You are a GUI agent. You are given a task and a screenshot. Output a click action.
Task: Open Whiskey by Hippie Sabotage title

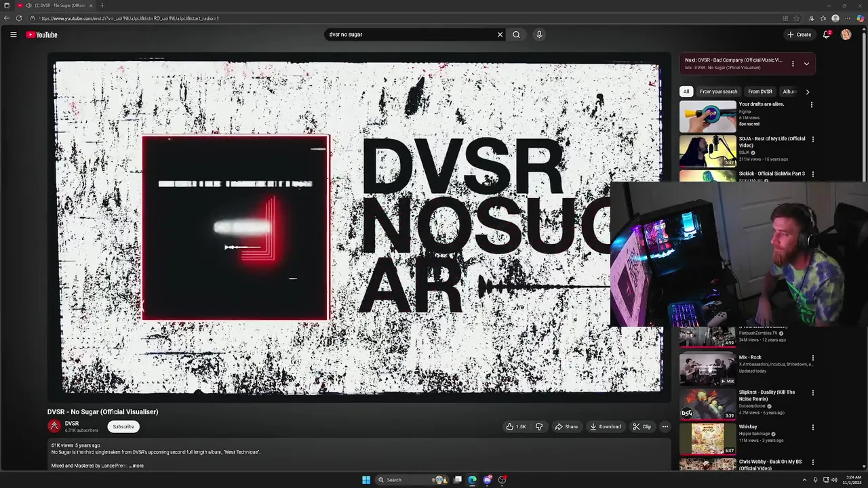point(748,427)
